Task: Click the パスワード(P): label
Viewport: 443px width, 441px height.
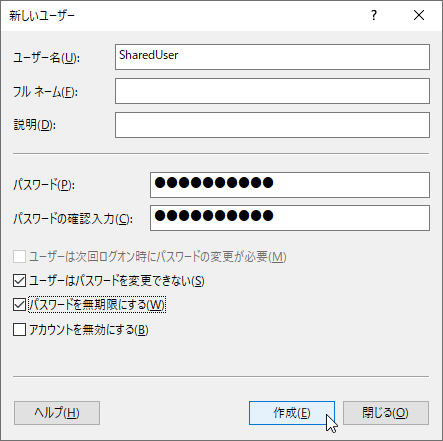Action: [x=44, y=185]
